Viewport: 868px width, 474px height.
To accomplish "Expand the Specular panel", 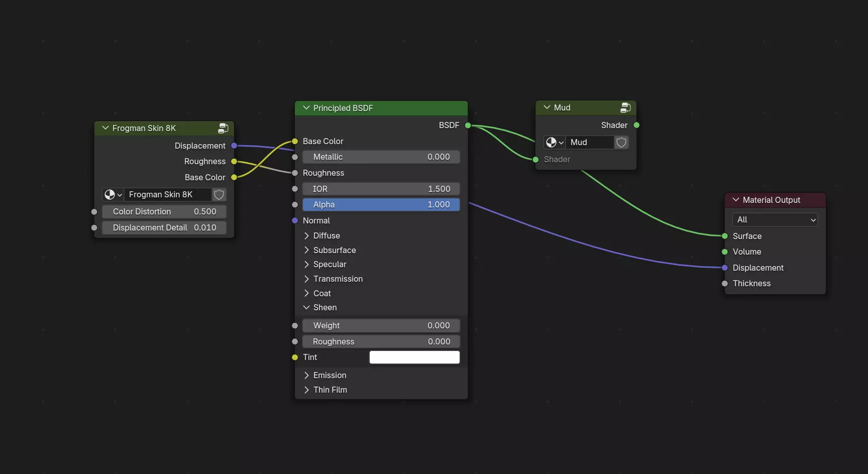I will point(306,265).
